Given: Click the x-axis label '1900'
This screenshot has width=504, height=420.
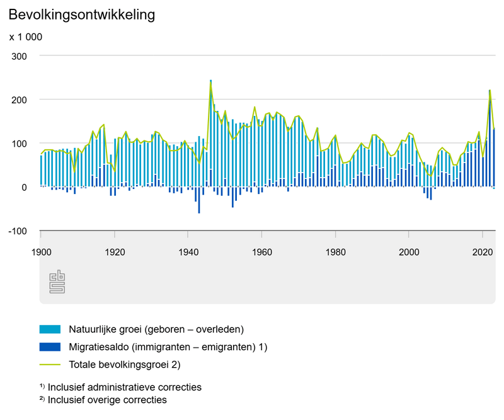Looking at the screenshot, I should point(41,253).
